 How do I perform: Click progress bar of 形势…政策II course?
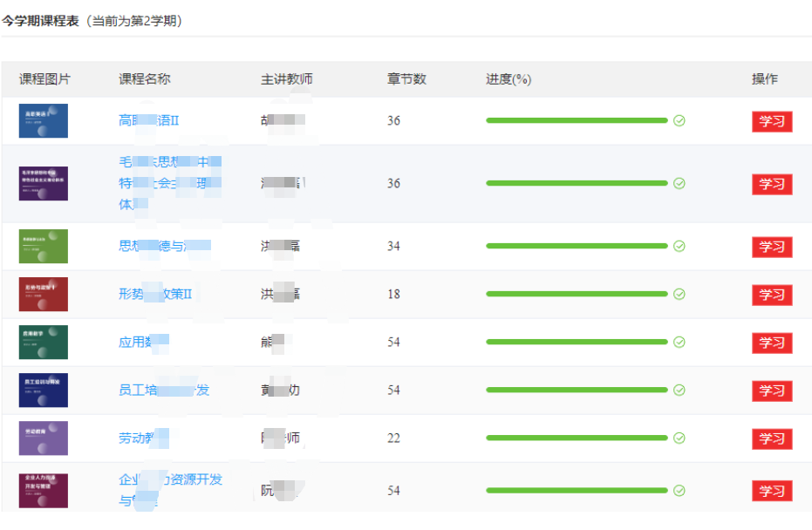coord(577,294)
